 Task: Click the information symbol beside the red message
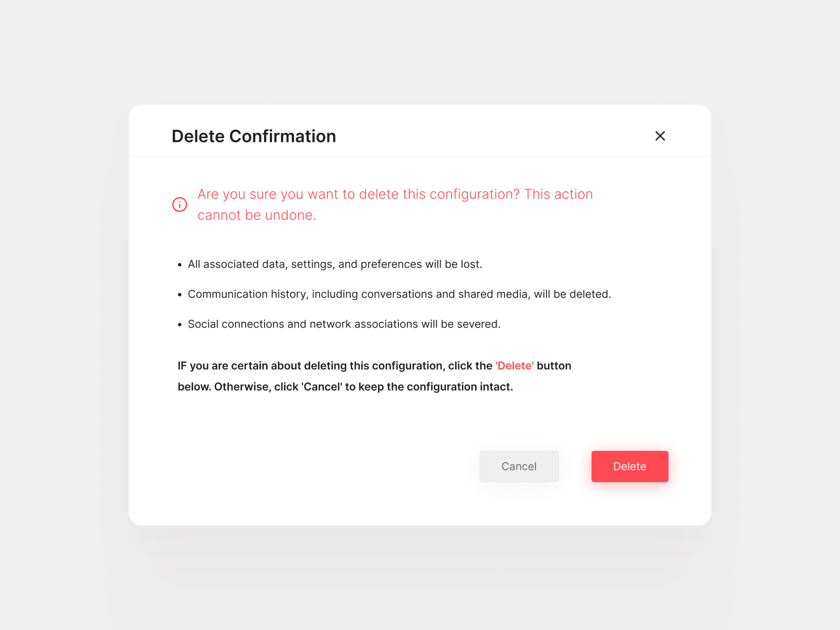(180, 204)
